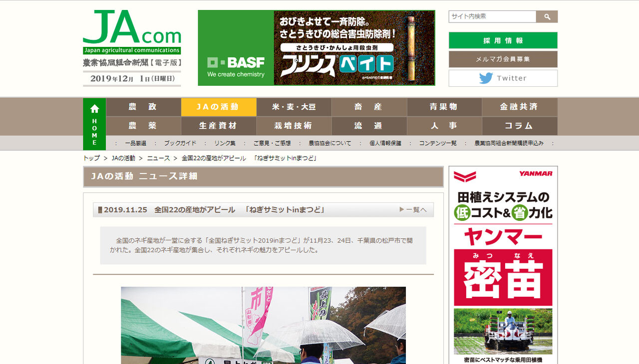Open the BASF プリンスベイト banner ad
The image size is (639, 364).
[317, 48]
